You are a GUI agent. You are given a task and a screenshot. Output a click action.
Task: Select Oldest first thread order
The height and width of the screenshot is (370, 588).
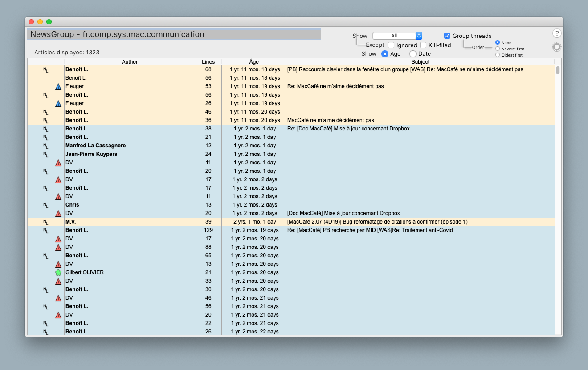[x=498, y=55]
